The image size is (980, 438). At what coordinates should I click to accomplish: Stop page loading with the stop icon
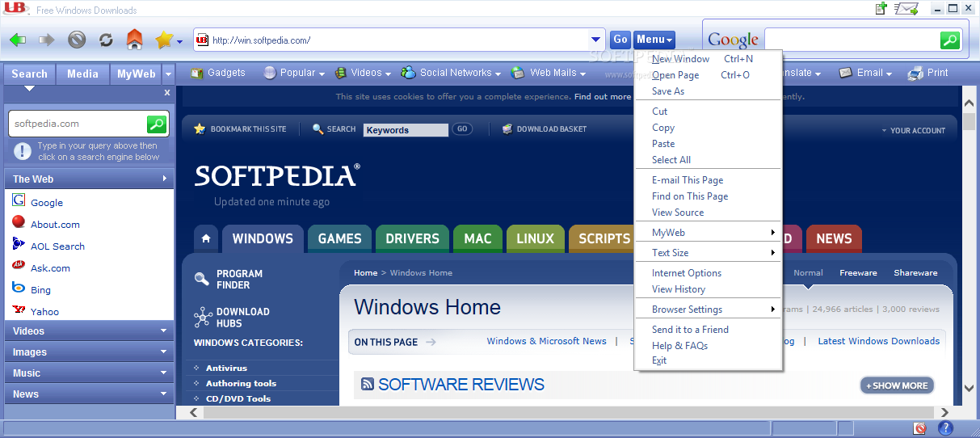[x=77, y=40]
